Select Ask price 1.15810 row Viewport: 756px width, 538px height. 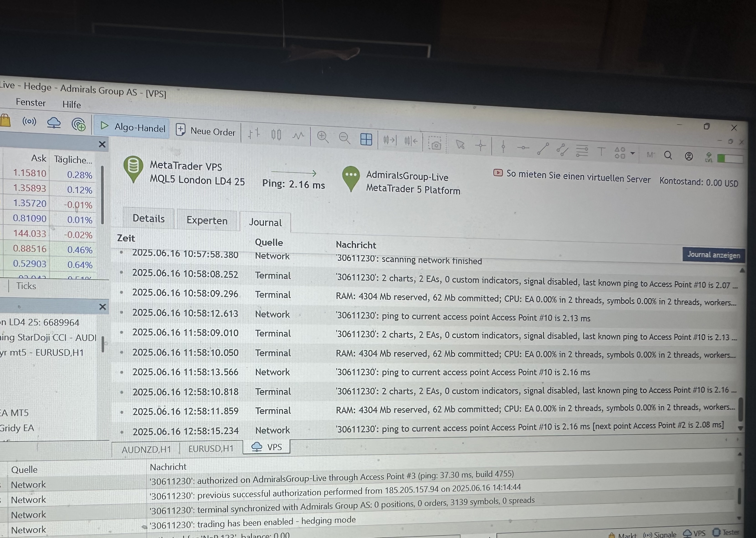point(30,173)
